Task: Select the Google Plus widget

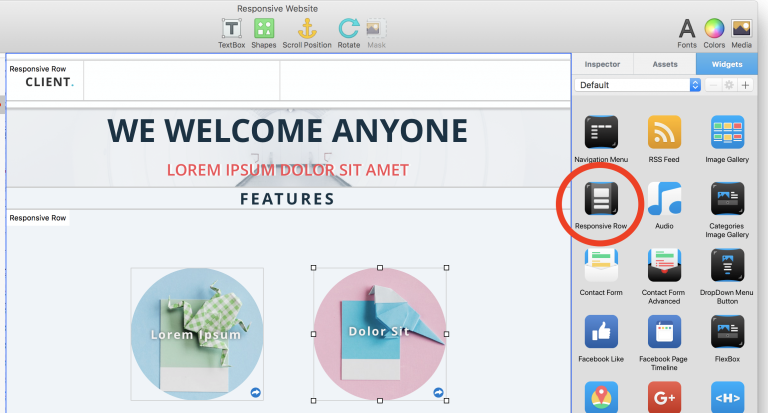Action: coord(664,397)
